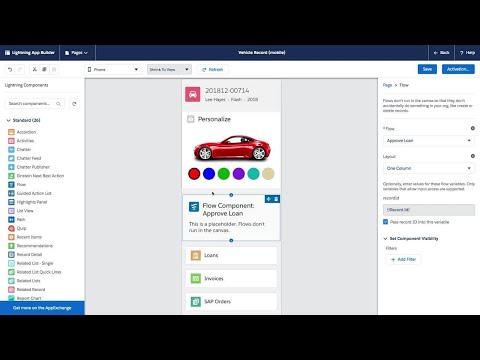Viewport: 480px width, 360px height.
Task: Open the Pages dropdown menu
Action: (77, 53)
